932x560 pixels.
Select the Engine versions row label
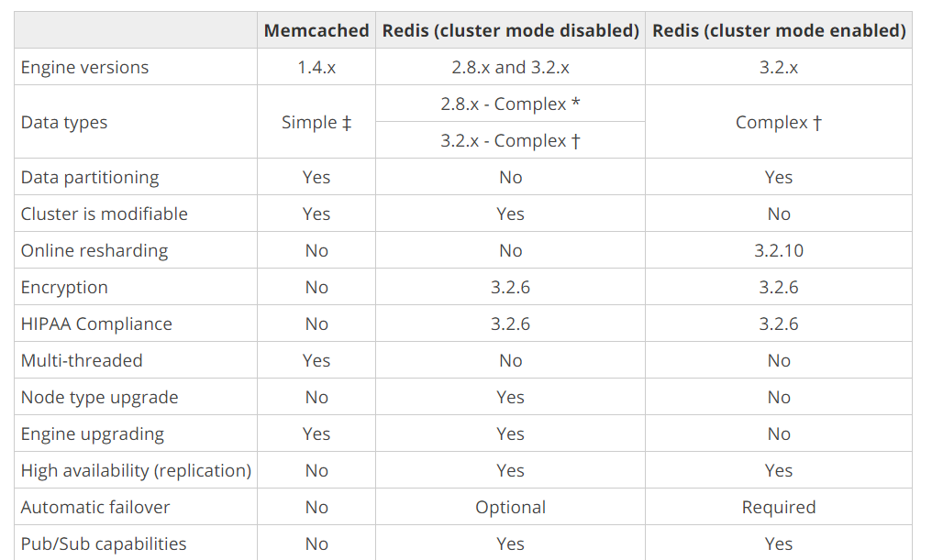[84, 68]
